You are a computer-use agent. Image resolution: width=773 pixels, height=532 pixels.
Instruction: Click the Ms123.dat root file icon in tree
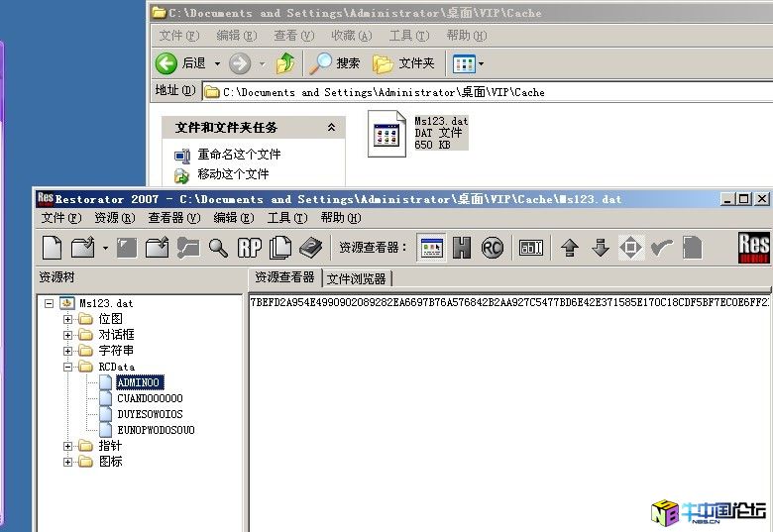click(x=67, y=303)
